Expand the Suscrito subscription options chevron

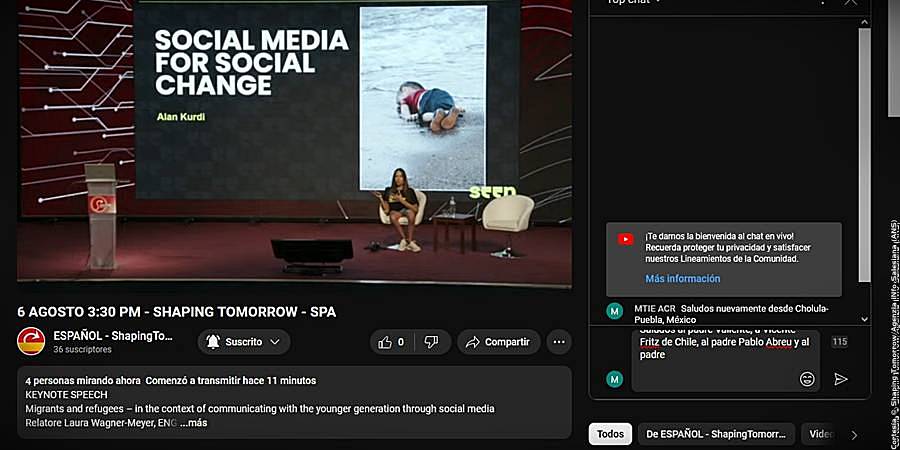pyautogui.click(x=275, y=342)
